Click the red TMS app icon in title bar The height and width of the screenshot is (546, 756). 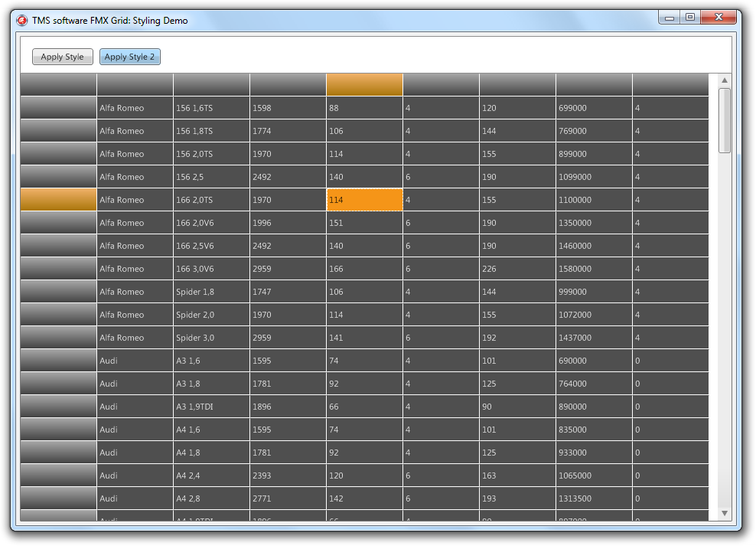click(x=21, y=20)
